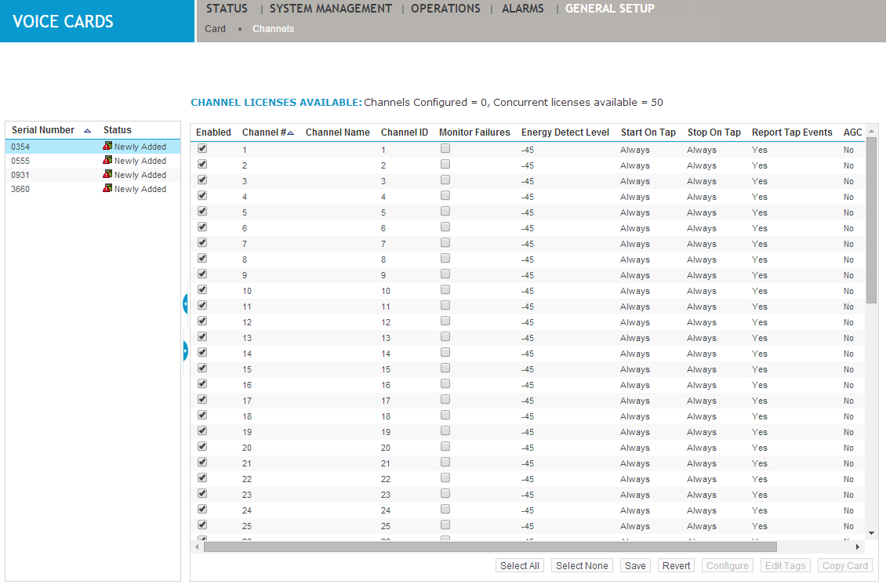Open the SYSTEM MANAGEMENT menu
The image size is (886, 588).
click(x=330, y=9)
